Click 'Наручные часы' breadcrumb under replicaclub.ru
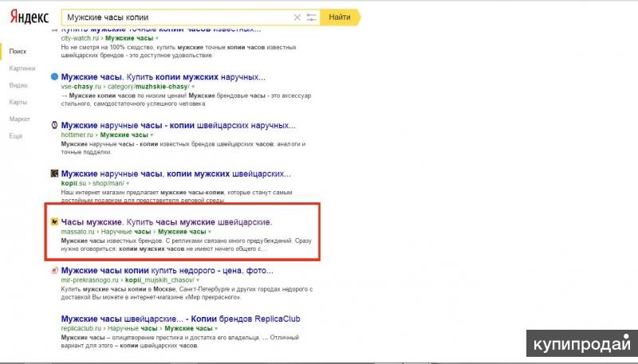 pos(132,328)
